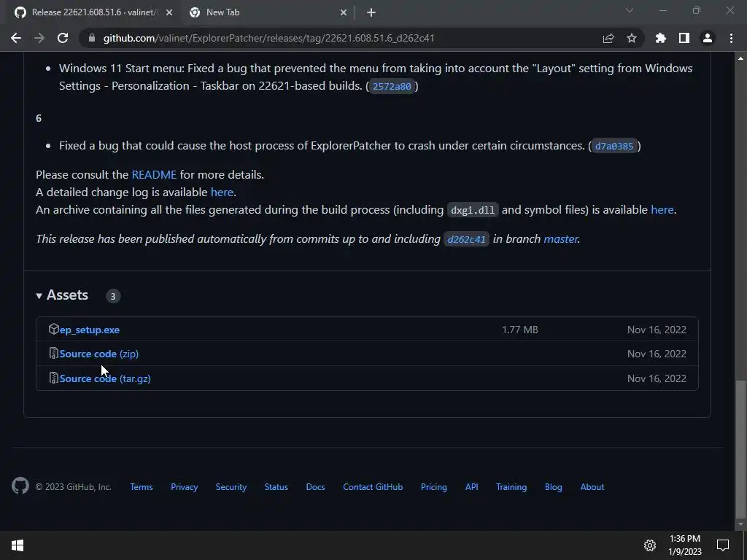Image resolution: width=747 pixels, height=560 pixels.
Task: Close the Release 22621.608.51.6 tab
Action: [x=169, y=12]
